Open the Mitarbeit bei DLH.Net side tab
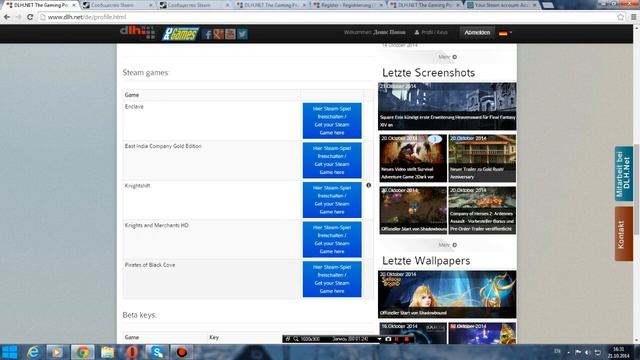The width and height of the screenshot is (640, 360). click(623, 174)
